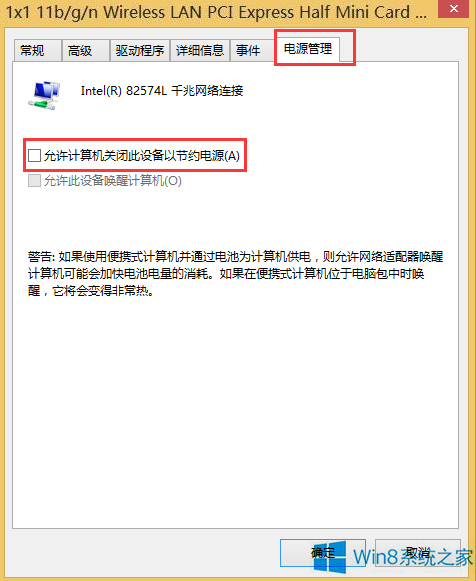Cancel the dialog with 取消
Screen dimensions: 476x581
tap(418, 553)
